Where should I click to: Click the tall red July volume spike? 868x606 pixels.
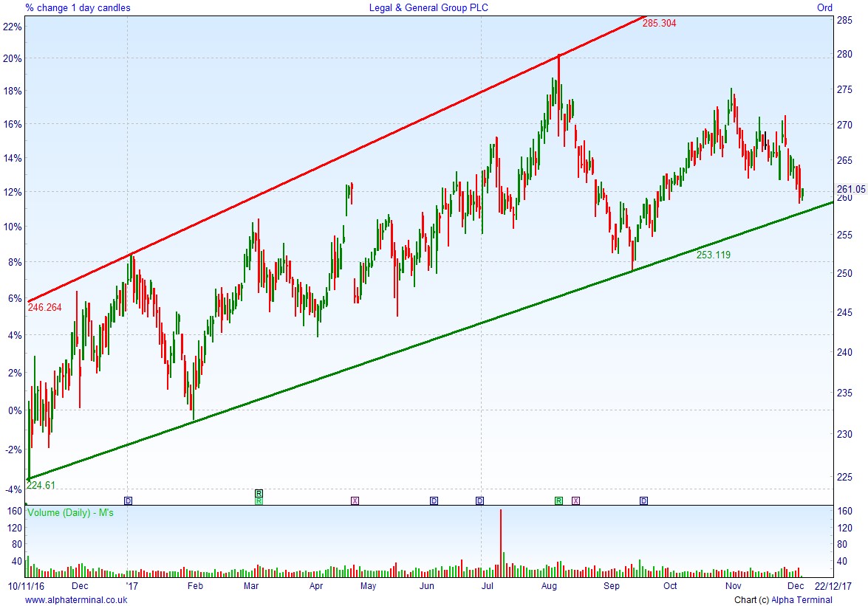click(x=501, y=543)
